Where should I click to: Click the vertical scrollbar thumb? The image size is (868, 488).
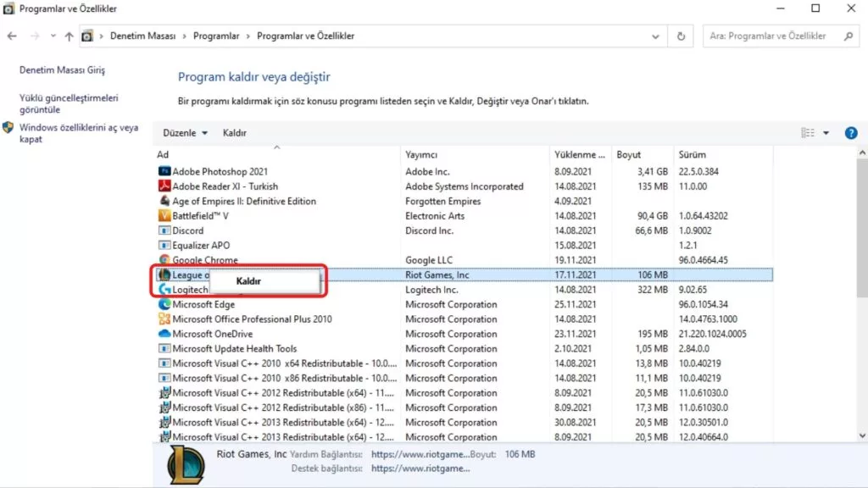point(862,228)
